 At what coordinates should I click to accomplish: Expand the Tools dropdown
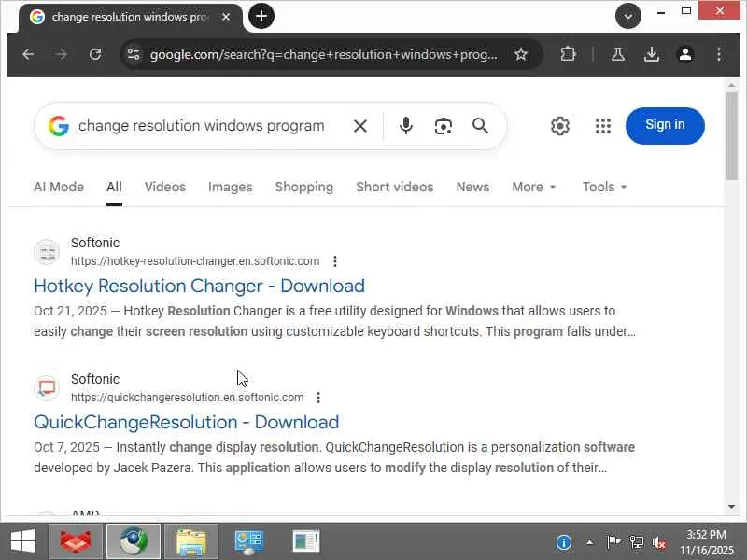pyautogui.click(x=604, y=188)
